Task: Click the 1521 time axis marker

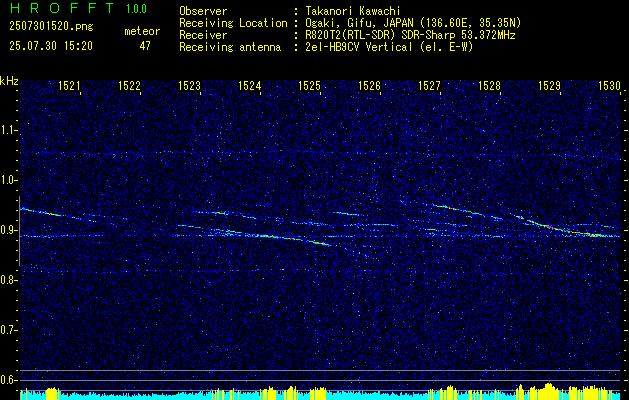Action: tap(69, 85)
